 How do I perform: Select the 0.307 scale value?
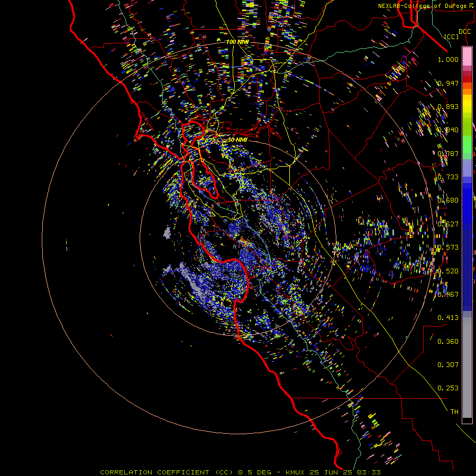coord(448,365)
